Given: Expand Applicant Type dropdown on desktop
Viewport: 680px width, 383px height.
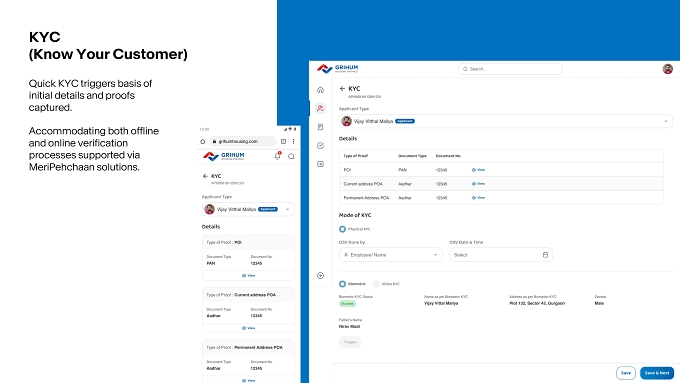Looking at the screenshot, I should click(x=506, y=121).
